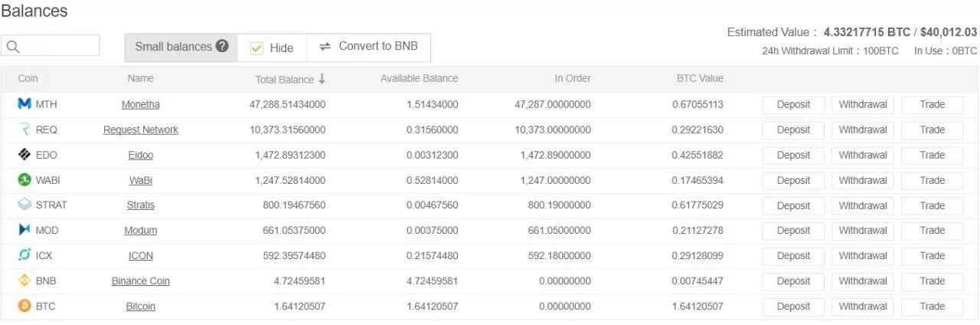Screen dimensions: 980x325
Task: Click the EDO coin icon
Action: 24,155
